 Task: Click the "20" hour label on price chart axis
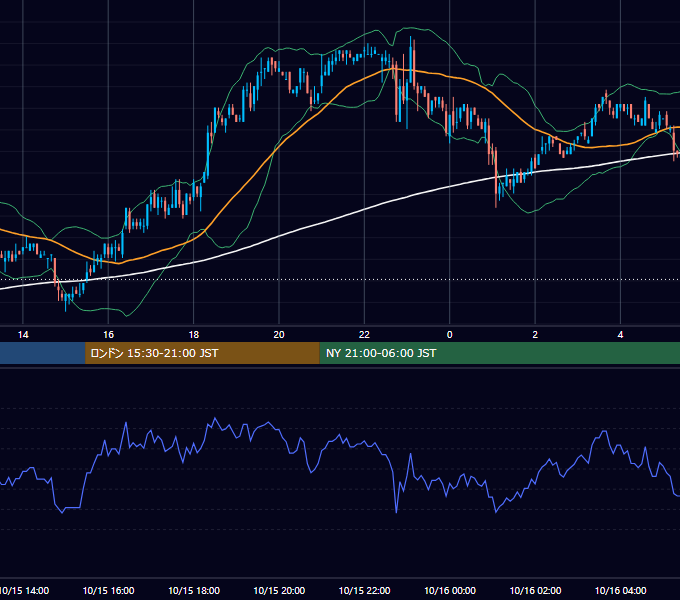279,335
